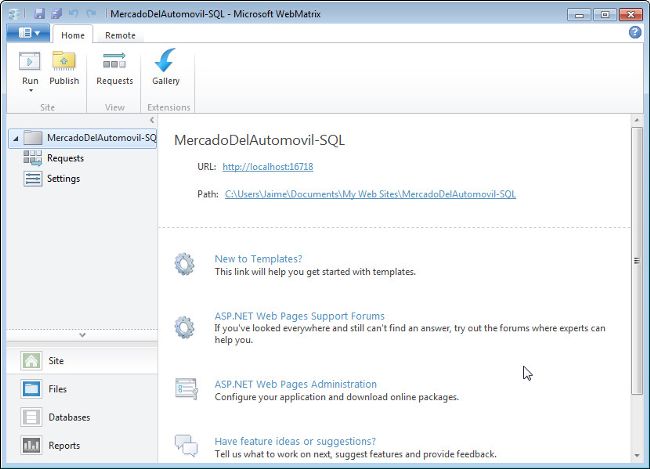Open the Help question mark icon
Image resolution: width=650 pixels, height=469 pixels.
pyautogui.click(x=635, y=32)
